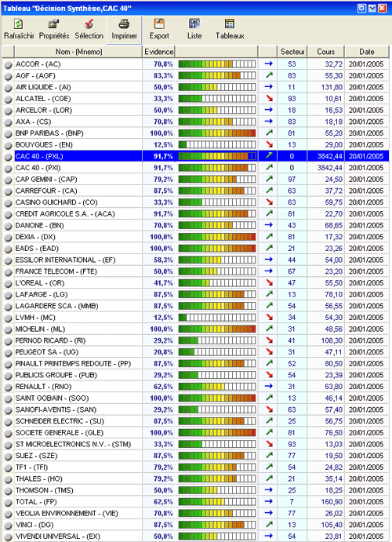Select the THALES - (HO) row
The width and height of the screenshot is (392, 542).
196,478
